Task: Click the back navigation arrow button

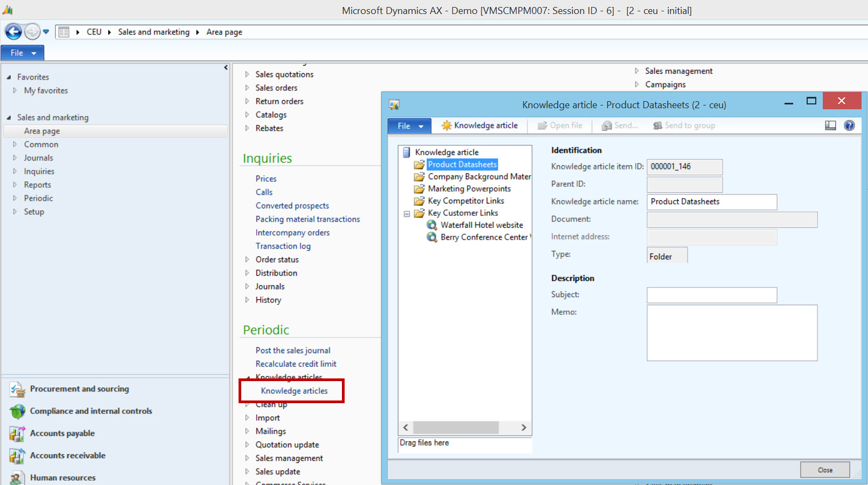Action: point(13,32)
